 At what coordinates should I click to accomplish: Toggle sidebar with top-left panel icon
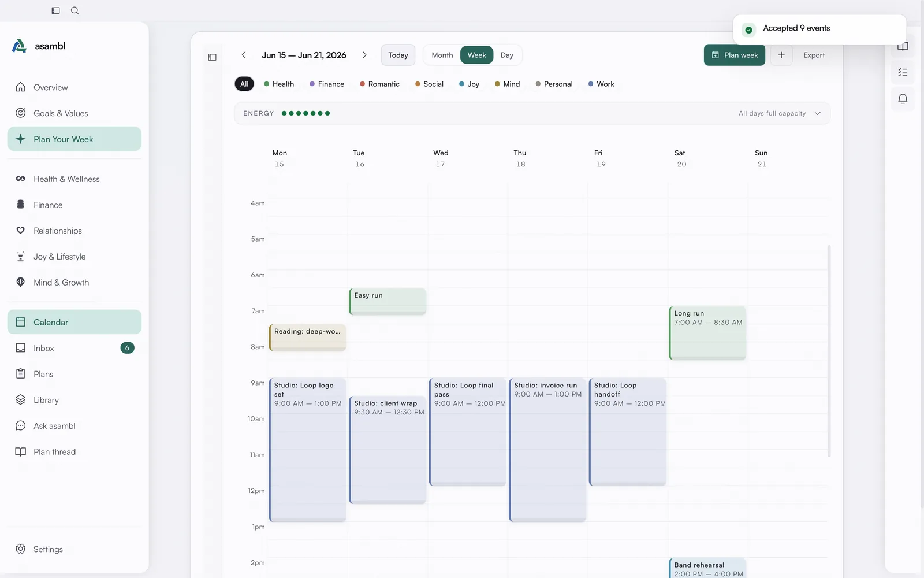point(55,10)
